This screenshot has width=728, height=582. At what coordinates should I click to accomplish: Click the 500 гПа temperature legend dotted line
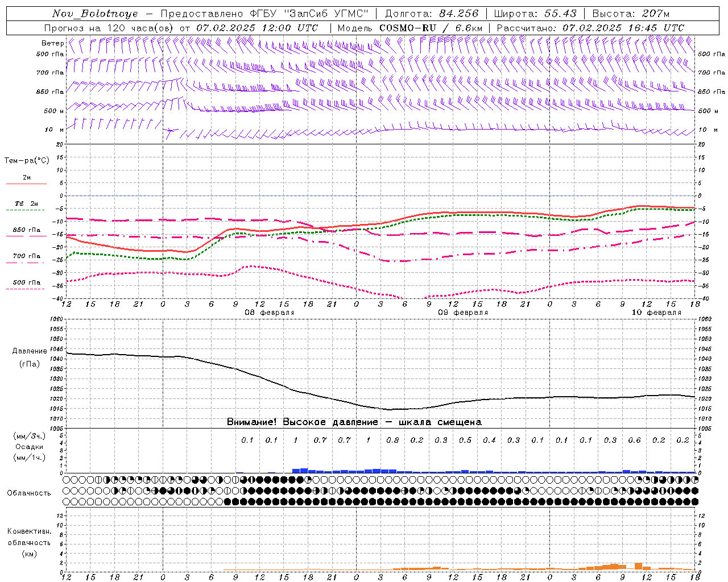[x=26, y=289]
